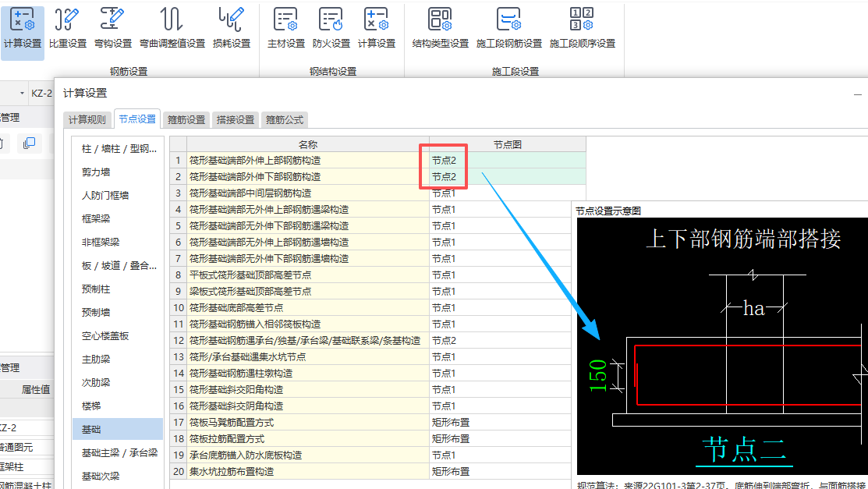Click 筏形基础端部无外伸上部钢筋遇梁构造 row
Viewport: 868px width, 489px height.
pos(308,209)
